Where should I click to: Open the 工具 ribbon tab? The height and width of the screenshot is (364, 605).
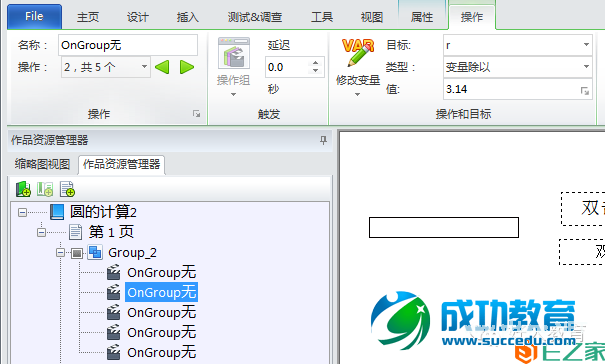pos(322,17)
